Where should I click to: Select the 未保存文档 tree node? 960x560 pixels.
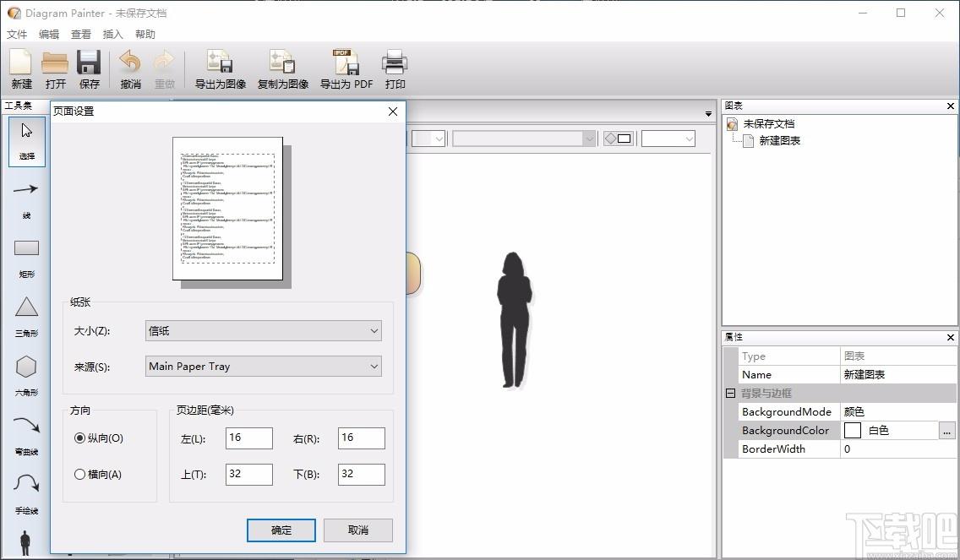[768, 124]
